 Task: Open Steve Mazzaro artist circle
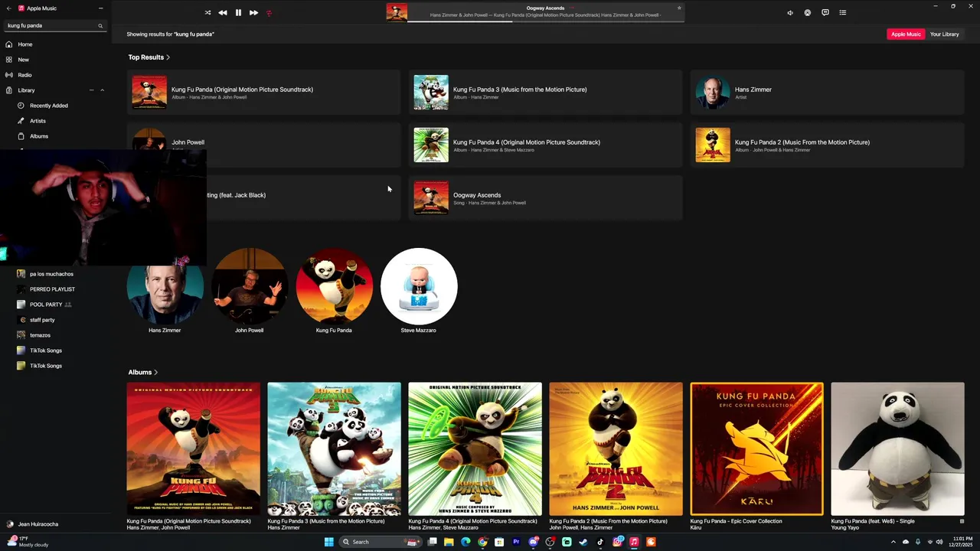pos(419,285)
